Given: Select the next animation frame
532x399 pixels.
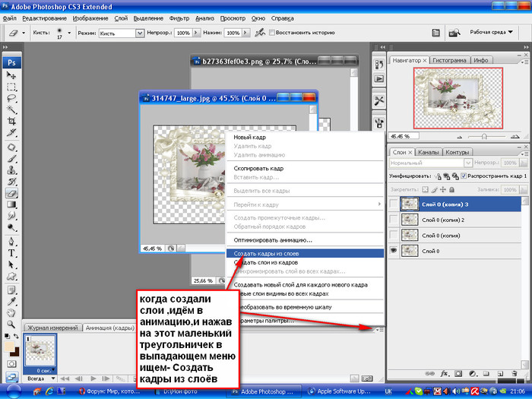Looking at the screenshot, I should 106,378.
